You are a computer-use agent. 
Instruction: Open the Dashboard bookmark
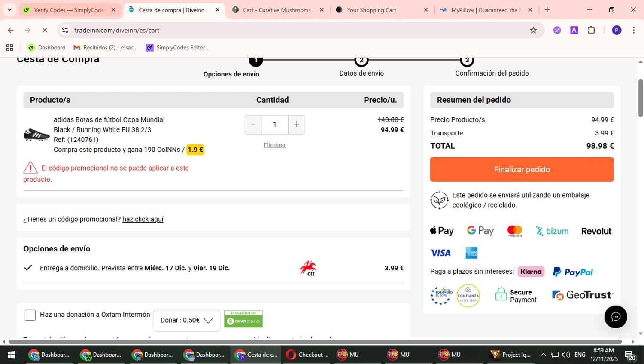pyautogui.click(x=47, y=48)
